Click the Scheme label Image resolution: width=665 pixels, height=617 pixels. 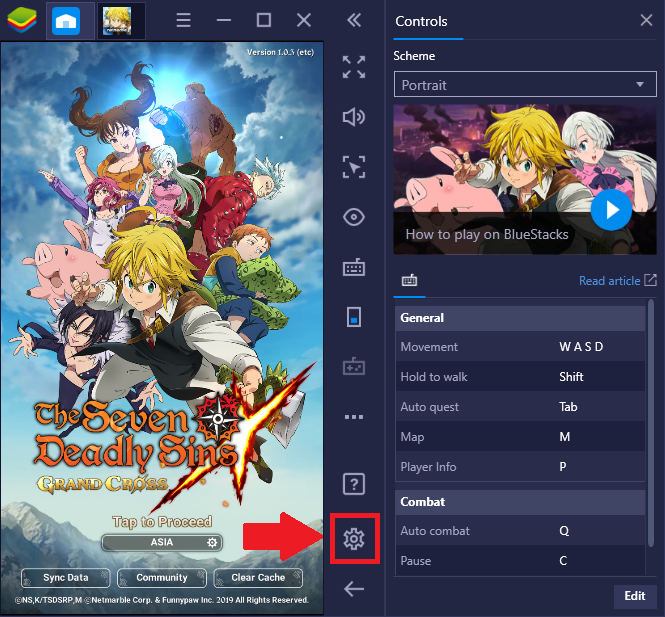(414, 56)
